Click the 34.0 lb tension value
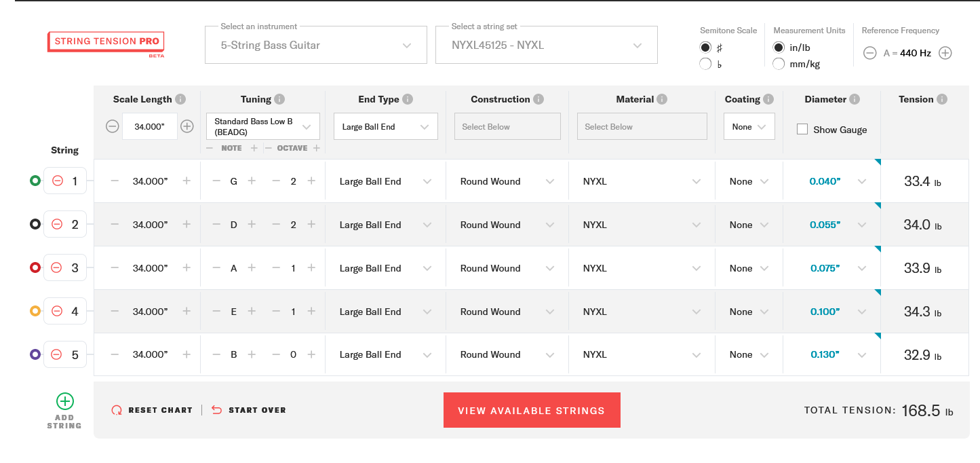980x463 pixels. click(923, 225)
